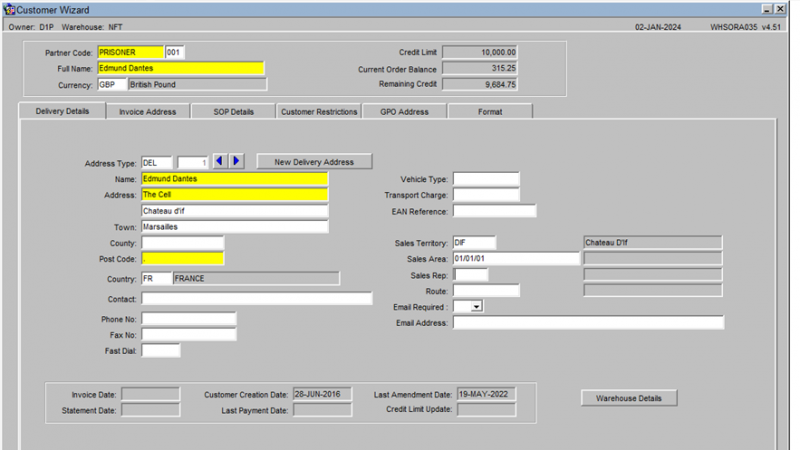The image size is (800, 450).
Task: Click the Address Type field DEL
Action: tap(157, 163)
